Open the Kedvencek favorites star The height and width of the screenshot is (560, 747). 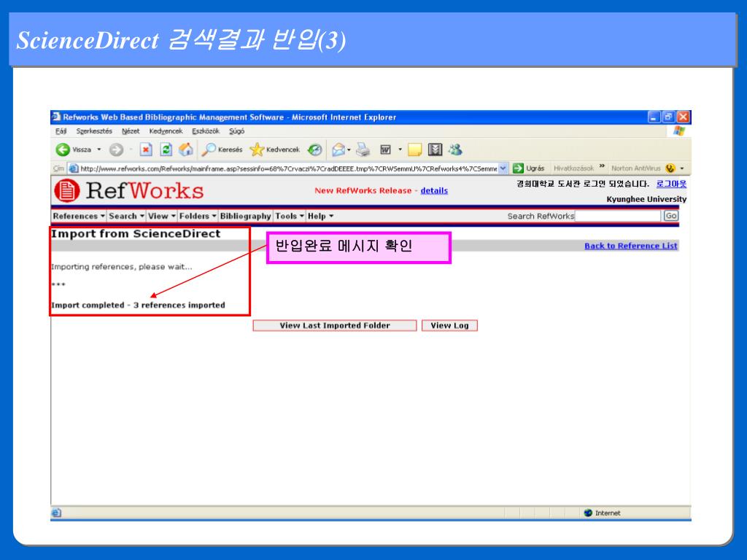pyautogui.click(x=257, y=149)
